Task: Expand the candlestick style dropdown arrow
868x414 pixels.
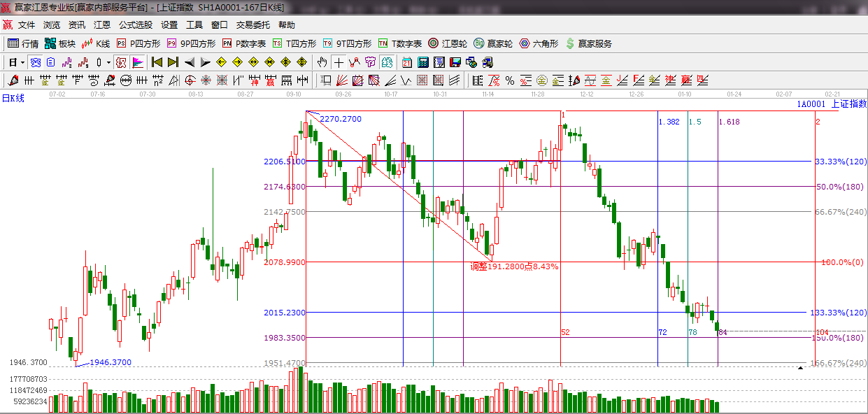Action: (x=108, y=62)
